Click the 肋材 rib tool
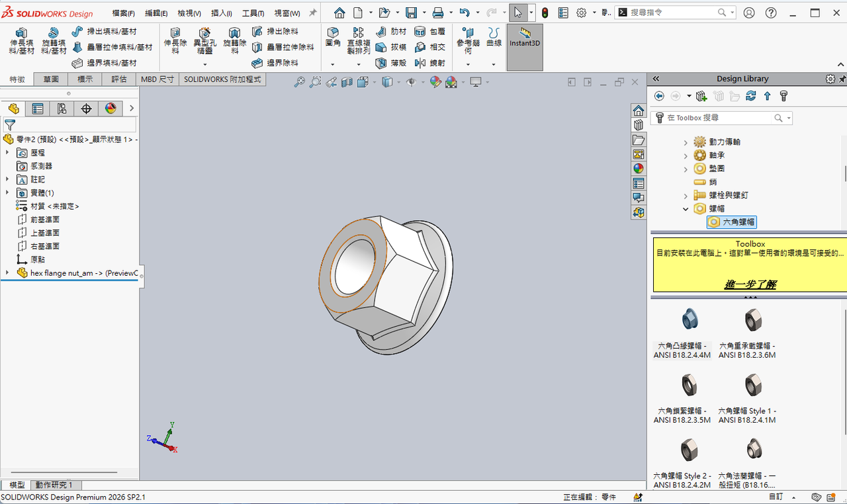 coord(391,31)
